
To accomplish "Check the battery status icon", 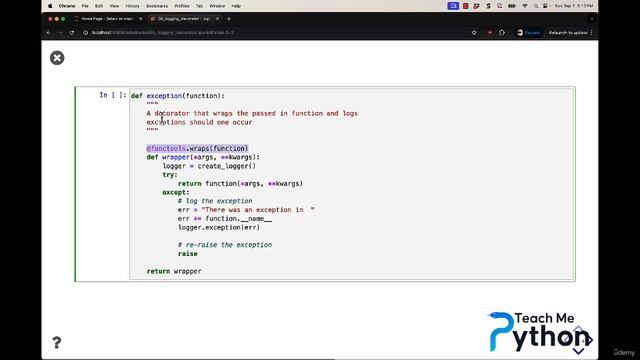I will point(511,6).
